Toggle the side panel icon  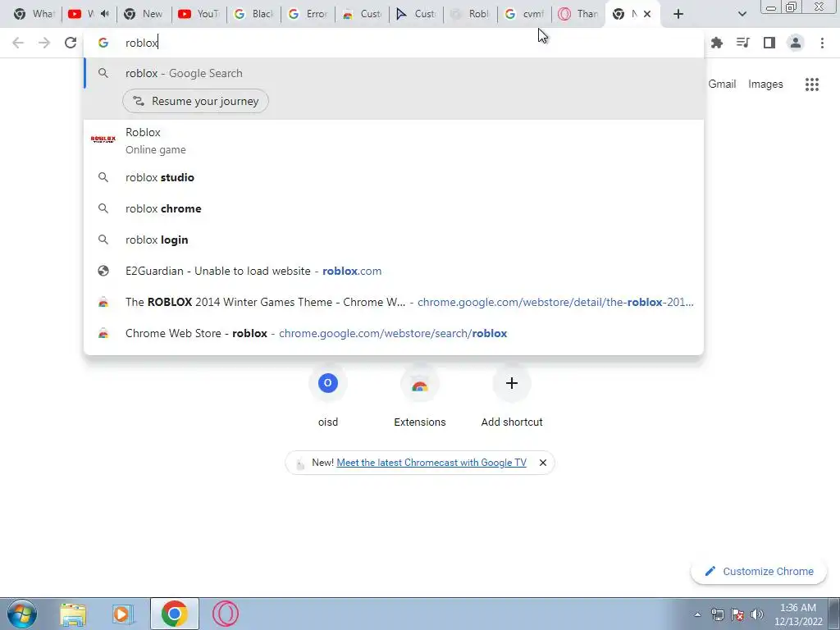(769, 43)
